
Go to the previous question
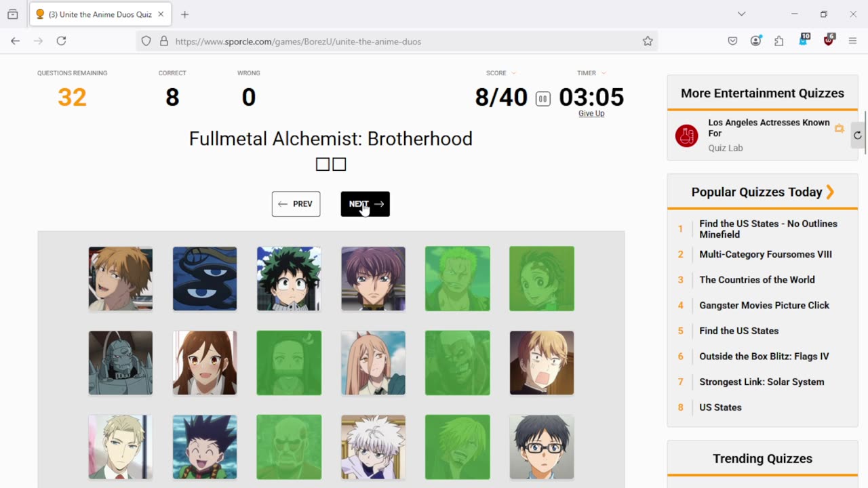[x=296, y=204]
